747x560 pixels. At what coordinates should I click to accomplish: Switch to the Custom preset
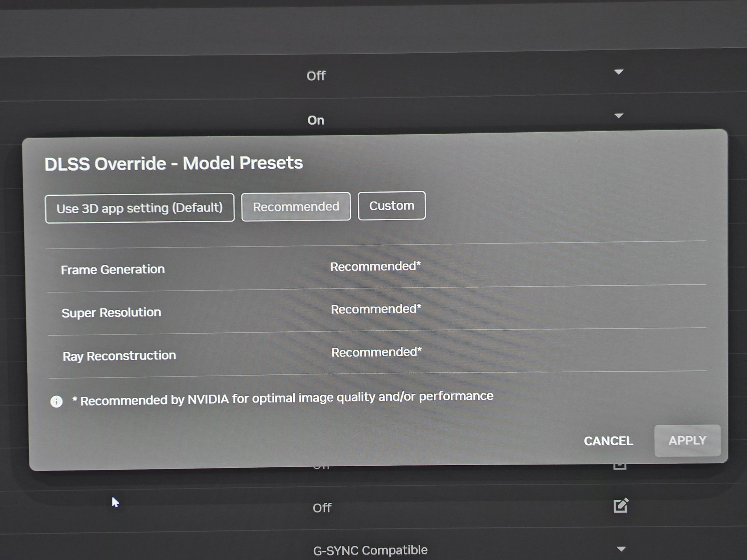tap(392, 206)
